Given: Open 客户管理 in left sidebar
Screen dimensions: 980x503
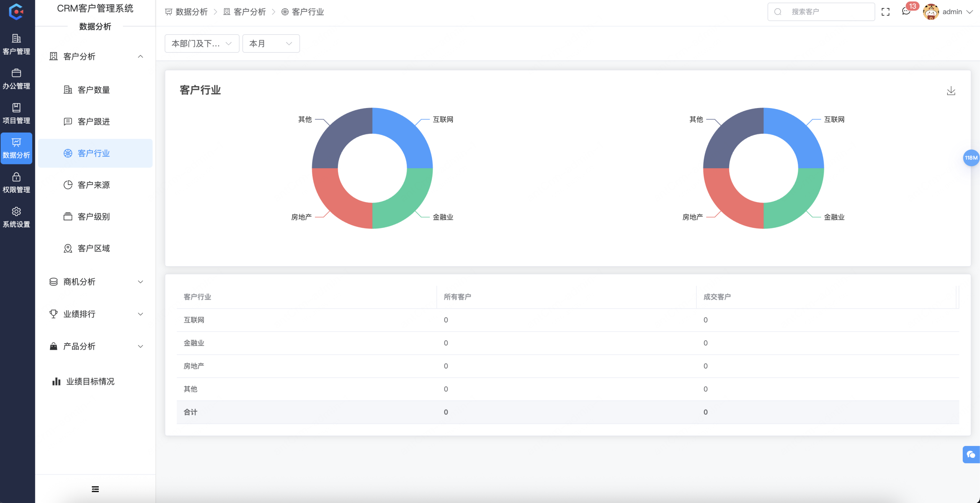Looking at the screenshot, I should 16,44.
